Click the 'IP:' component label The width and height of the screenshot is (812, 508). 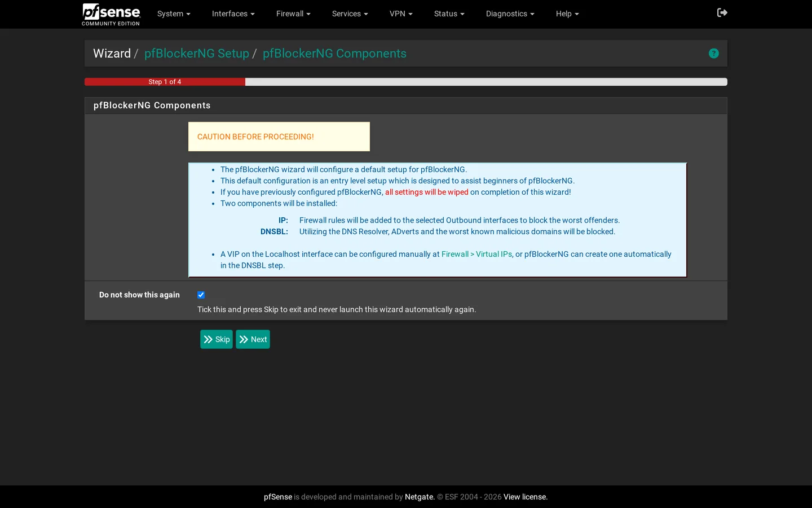[283, 220]
